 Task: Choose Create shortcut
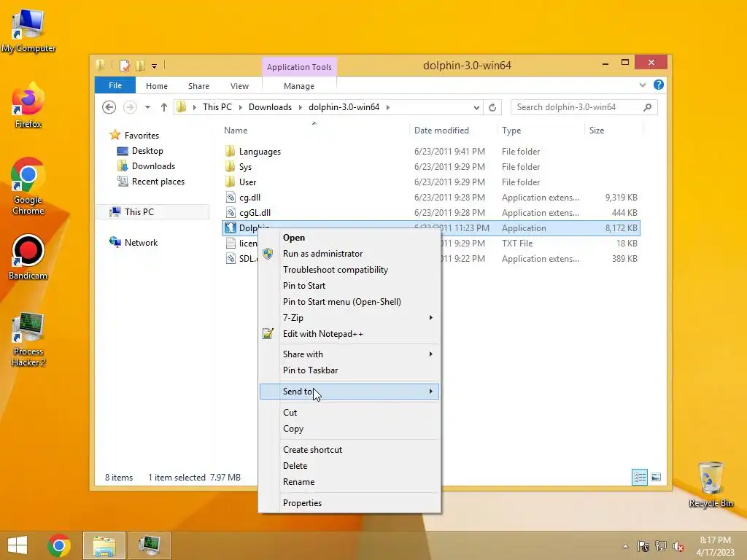[349, 449]
